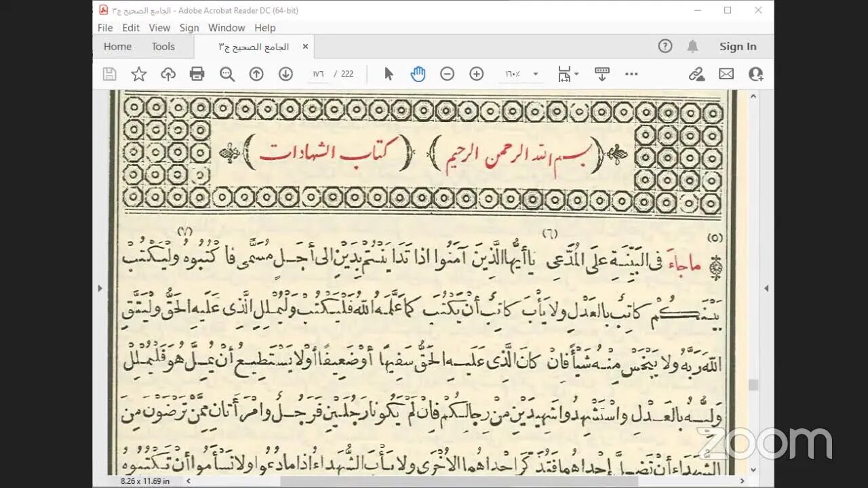Select the arrow selection tool
The width and height of the screenshot is (868, 488).
pos(389,74)
